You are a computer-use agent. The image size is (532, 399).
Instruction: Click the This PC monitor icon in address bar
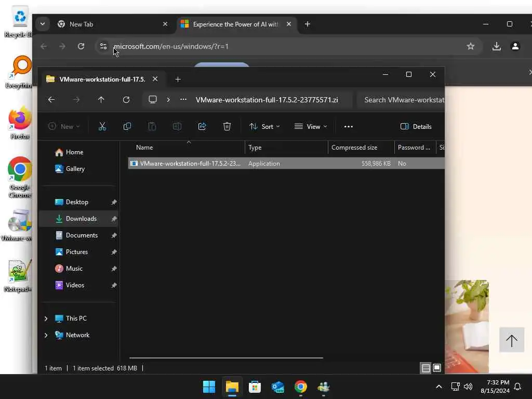(x=153, y=99)
